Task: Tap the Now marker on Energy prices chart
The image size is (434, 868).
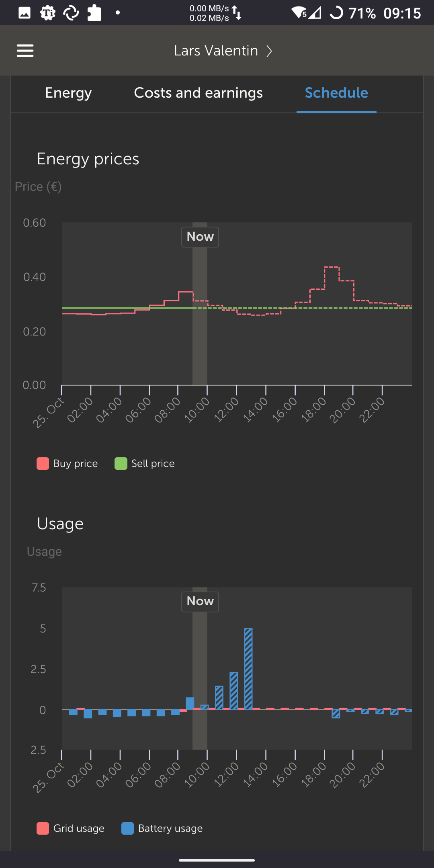Action: point(200,237)
